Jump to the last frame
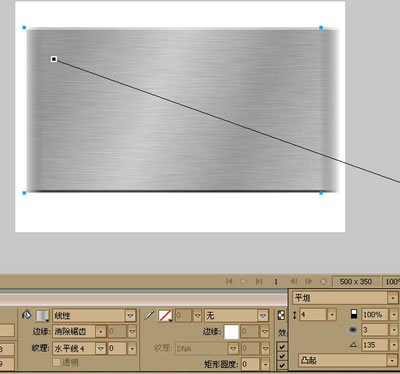This screenshot has height=374, width=400. click(x=259, y=281)
